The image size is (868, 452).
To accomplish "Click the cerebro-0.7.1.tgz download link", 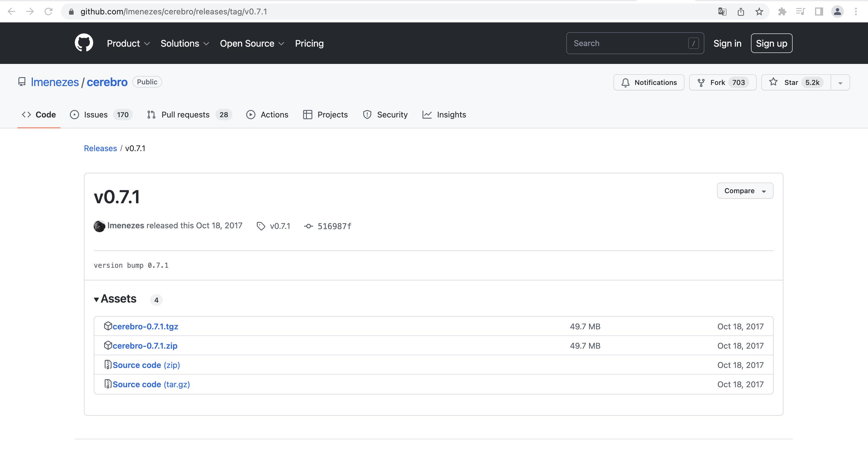I will tap(145, 326).
